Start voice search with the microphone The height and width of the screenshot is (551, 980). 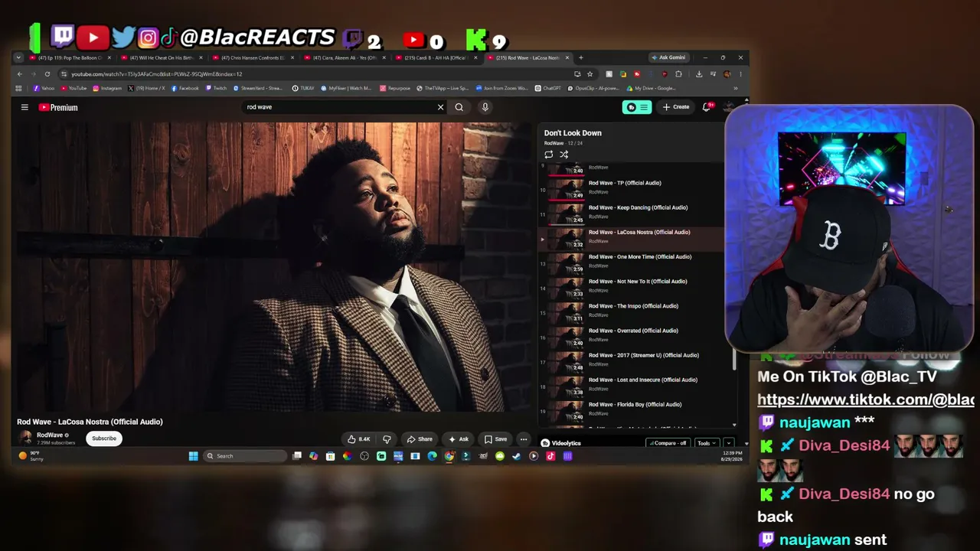pyautogui.click(x=485, y=107)
